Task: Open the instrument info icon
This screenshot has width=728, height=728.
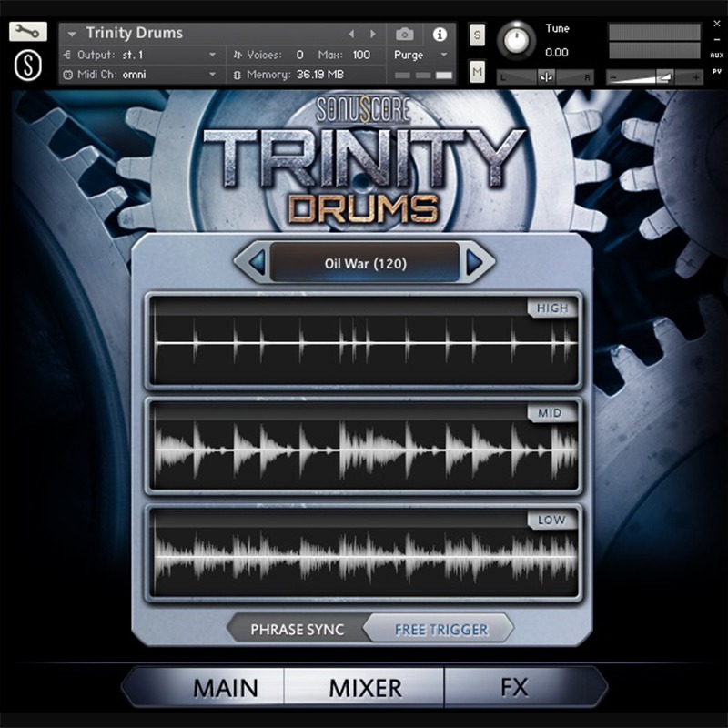Action: [440, 35]
